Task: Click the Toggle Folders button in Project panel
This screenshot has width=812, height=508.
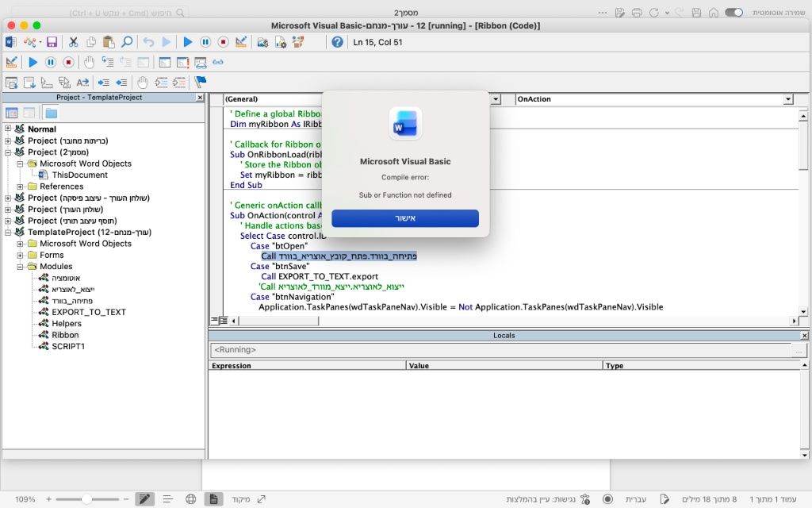Action: [x=51, y=113]
